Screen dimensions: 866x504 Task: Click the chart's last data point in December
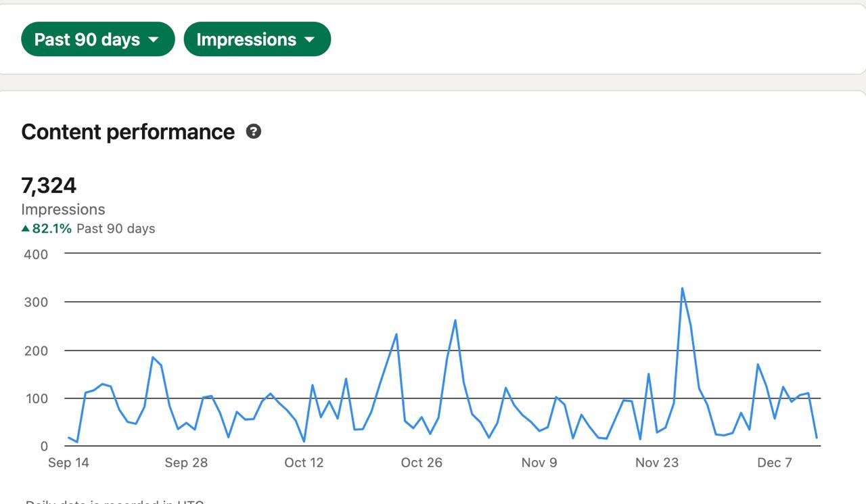coord(817,438)
